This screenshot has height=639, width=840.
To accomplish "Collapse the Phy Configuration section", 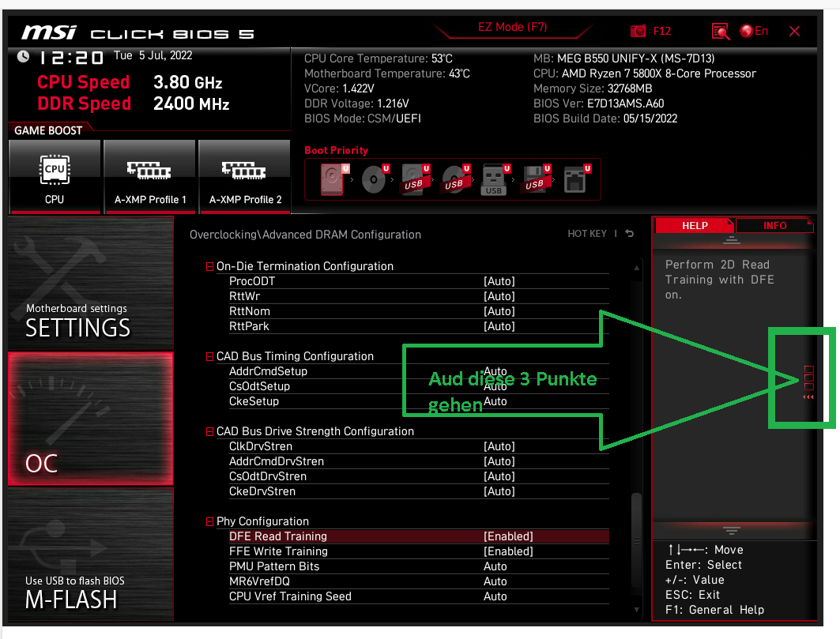I will pos(210,521).
